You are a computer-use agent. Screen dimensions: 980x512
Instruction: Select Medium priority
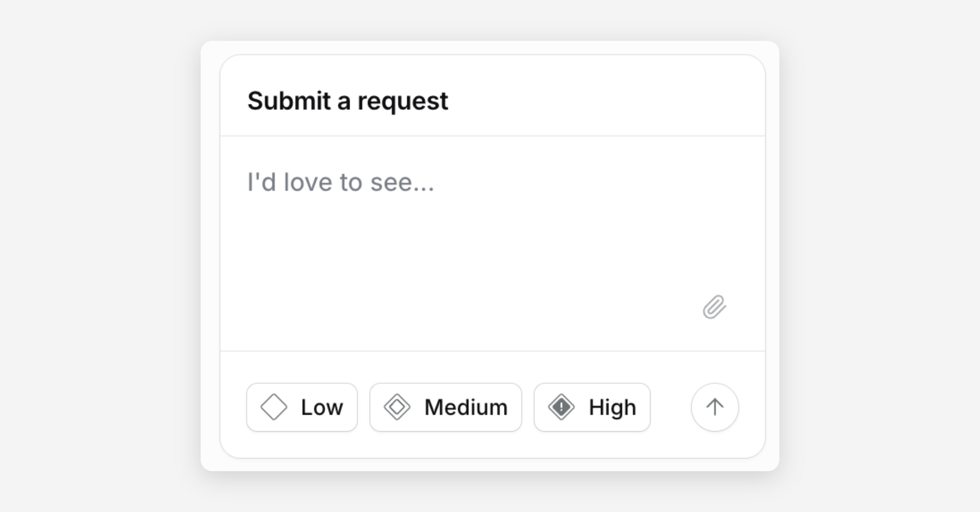[x=445, y=407]
